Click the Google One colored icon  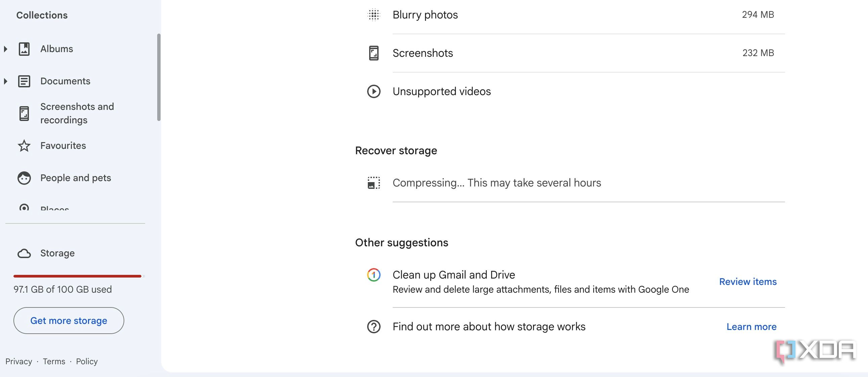pos(374,275)
